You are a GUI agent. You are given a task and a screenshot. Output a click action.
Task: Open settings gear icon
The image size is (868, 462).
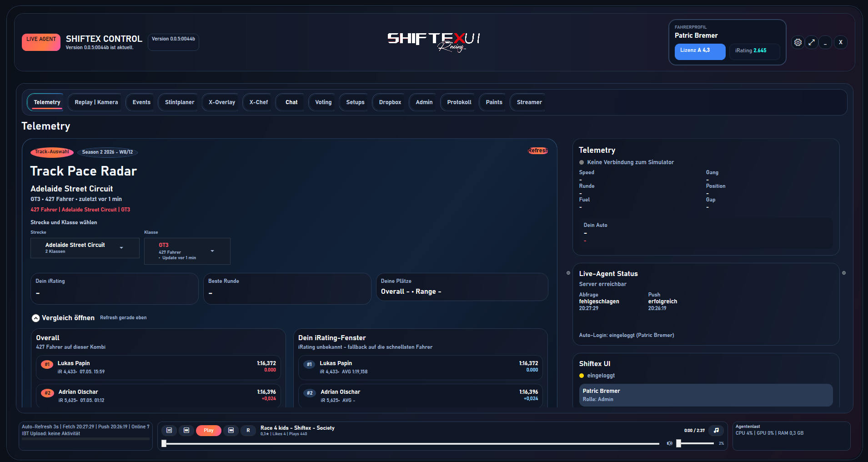click(798, 42)
